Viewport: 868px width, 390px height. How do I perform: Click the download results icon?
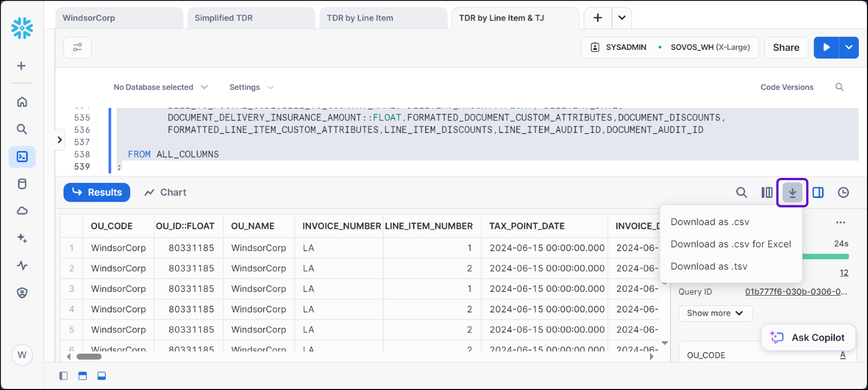tap(792, 193)
